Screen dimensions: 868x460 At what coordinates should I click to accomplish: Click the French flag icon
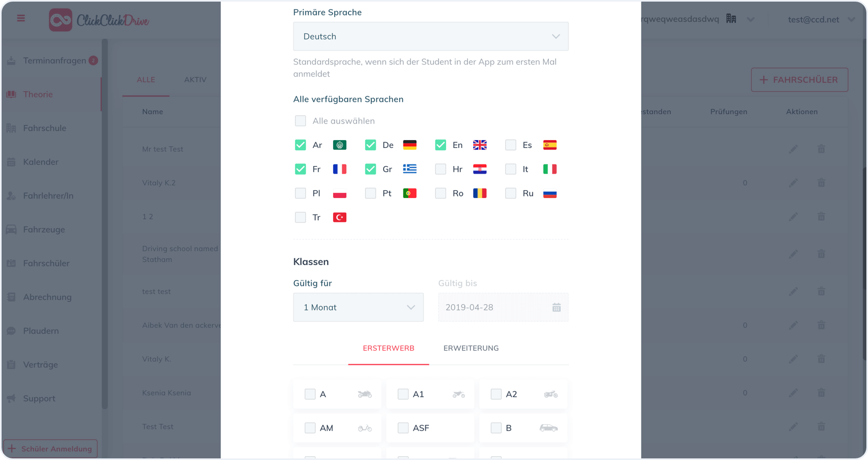pos(339,169)
